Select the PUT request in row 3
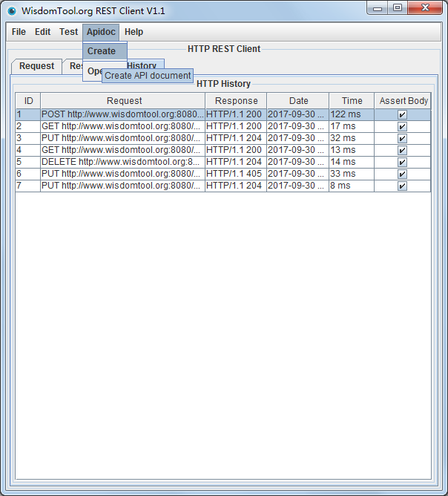The width and height of the screenshot is (448, 496). point(122,138)
